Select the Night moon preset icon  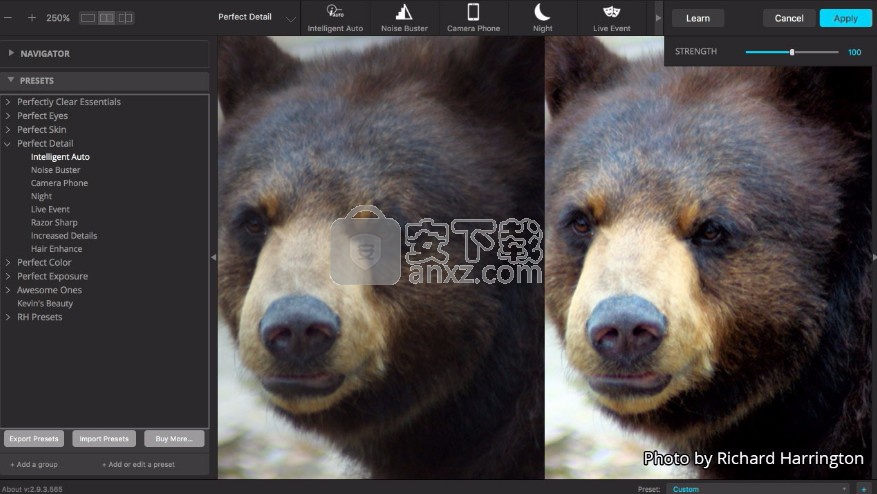click(x=542, y=12)
